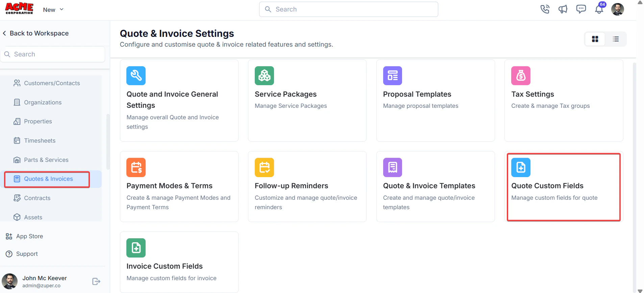644x293 pixels.
Task: Open Contracts in sidebar
Action: [37, 198]
